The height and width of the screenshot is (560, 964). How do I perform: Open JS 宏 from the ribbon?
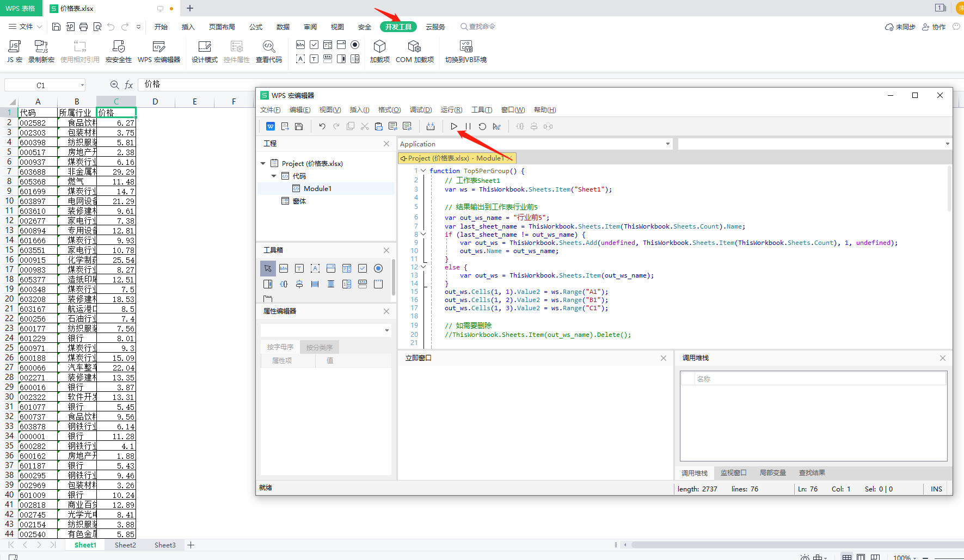[x=15, y=52]
